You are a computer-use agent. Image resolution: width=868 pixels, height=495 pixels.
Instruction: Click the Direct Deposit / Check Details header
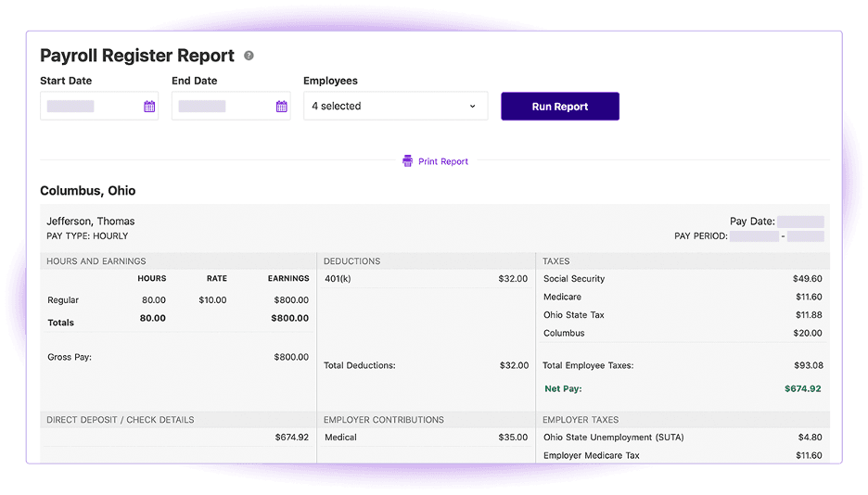(121, 420)
